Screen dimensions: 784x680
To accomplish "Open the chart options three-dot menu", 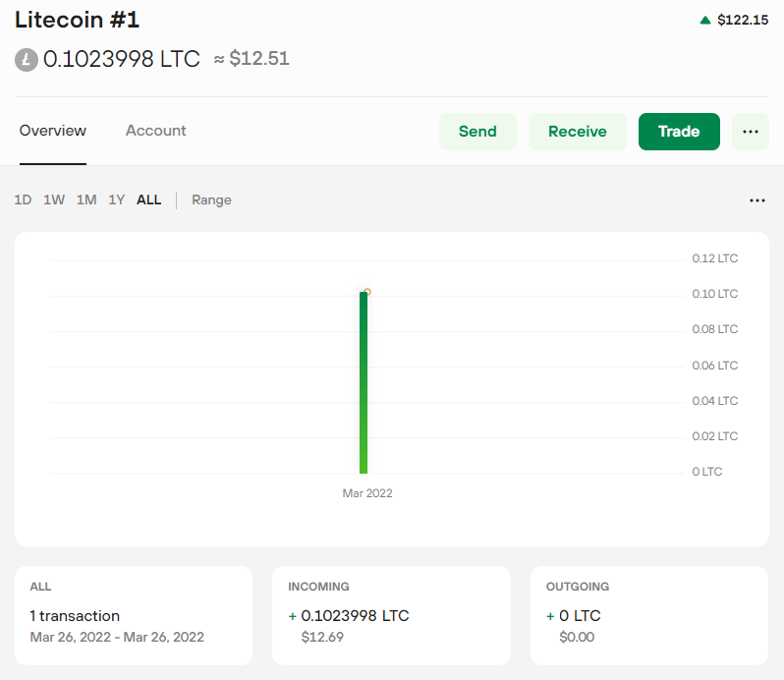I will coord(756,200).
